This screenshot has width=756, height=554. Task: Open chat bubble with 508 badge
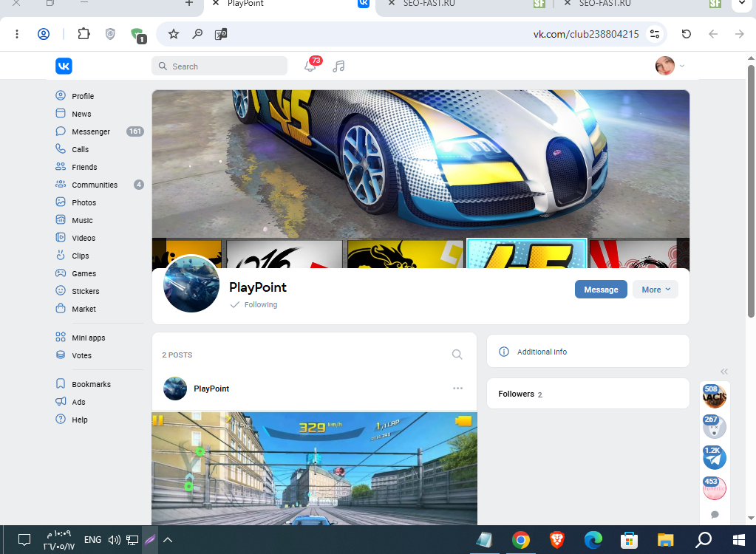tap(715, 396)
